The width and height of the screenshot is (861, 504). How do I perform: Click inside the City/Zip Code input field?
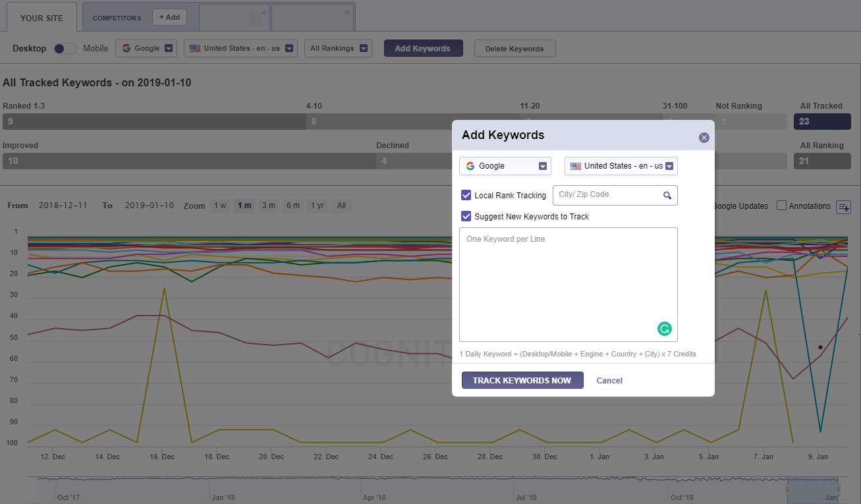(606, 195)
